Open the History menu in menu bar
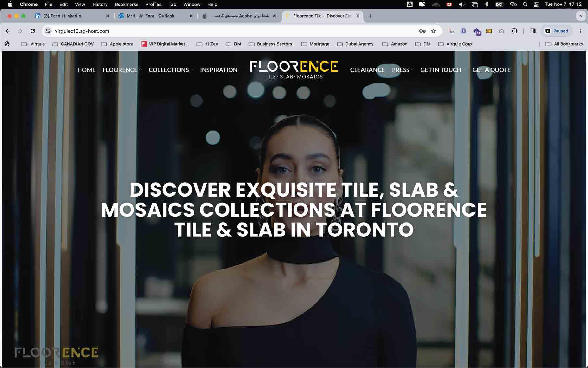588x368 pixels. point(100,4)
